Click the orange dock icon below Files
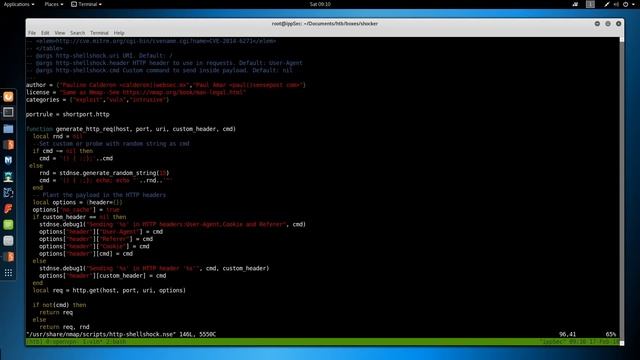This screenshot has height=360, width=640. (8, 144)
